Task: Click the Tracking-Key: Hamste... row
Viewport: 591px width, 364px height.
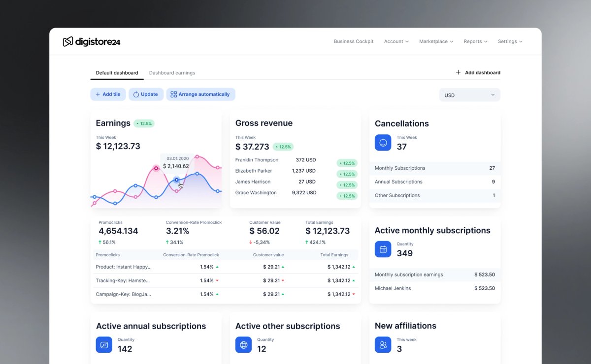Action: [x=226, y=280]
